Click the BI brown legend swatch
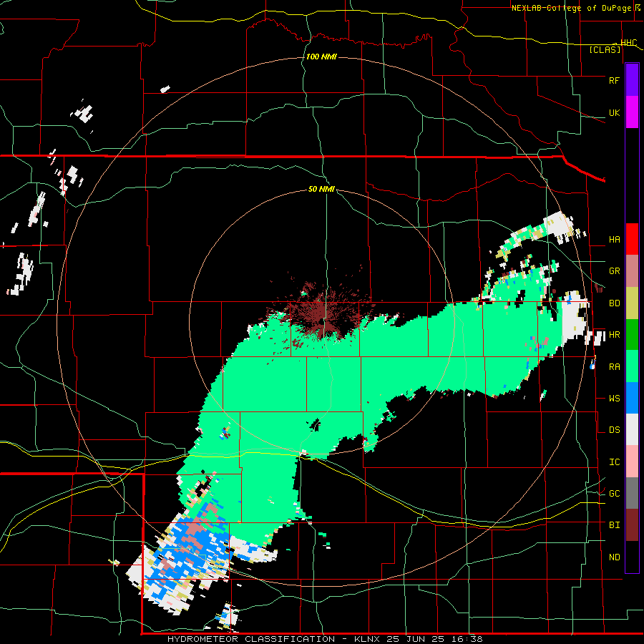Image resolution: width=644 pixels, height=644 pixels. click(x=632, y=525)
